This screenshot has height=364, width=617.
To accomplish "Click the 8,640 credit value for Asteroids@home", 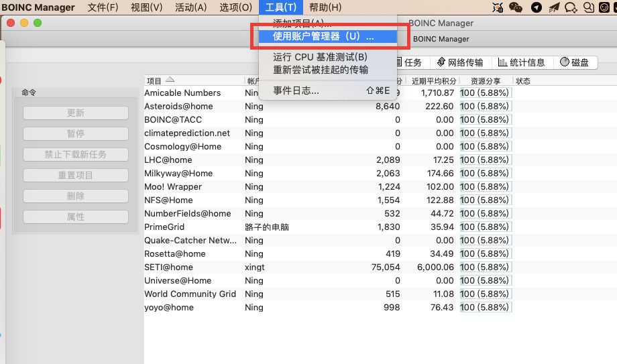I will (x=388, y=106).
